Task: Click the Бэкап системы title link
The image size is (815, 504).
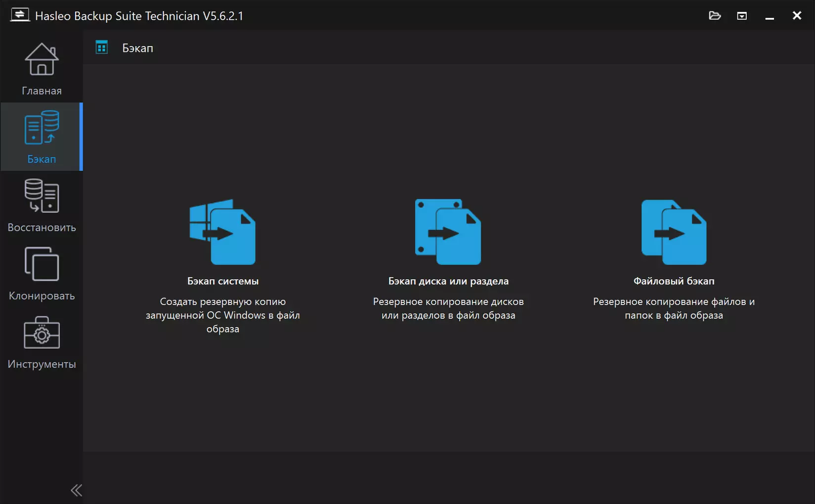Action: tap(223, 281)
